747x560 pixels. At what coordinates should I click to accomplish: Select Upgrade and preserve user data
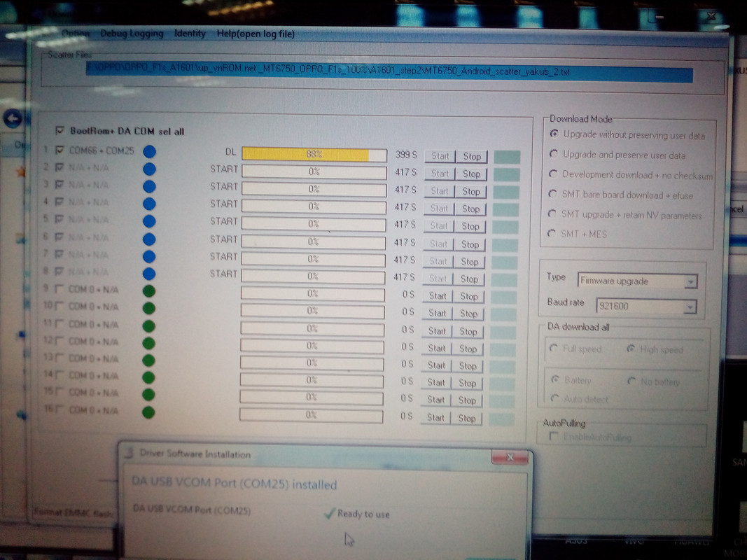pos(554,154)
